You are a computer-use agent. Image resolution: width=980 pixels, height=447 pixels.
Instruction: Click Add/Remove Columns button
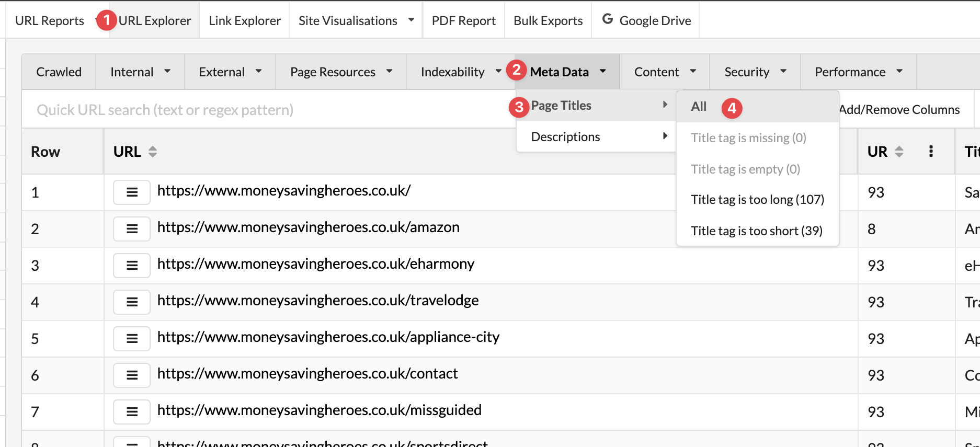click(x=899, y=110)
